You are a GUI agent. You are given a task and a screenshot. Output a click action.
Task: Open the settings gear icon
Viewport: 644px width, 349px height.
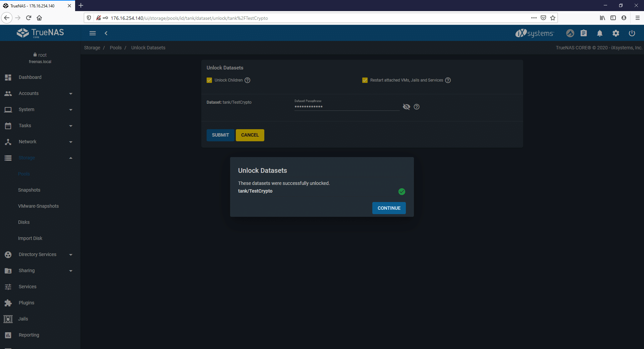616,33
